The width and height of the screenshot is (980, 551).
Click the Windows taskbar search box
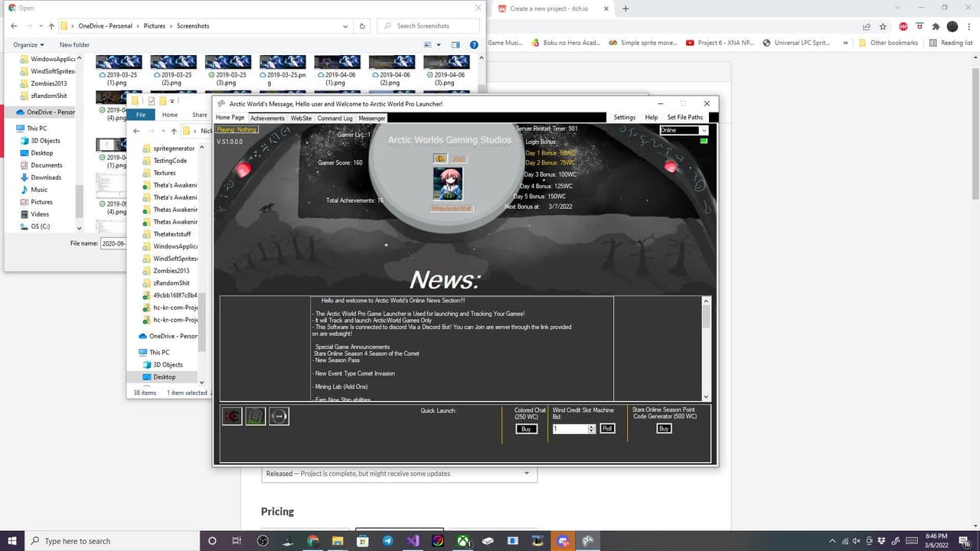coord(113,541)
